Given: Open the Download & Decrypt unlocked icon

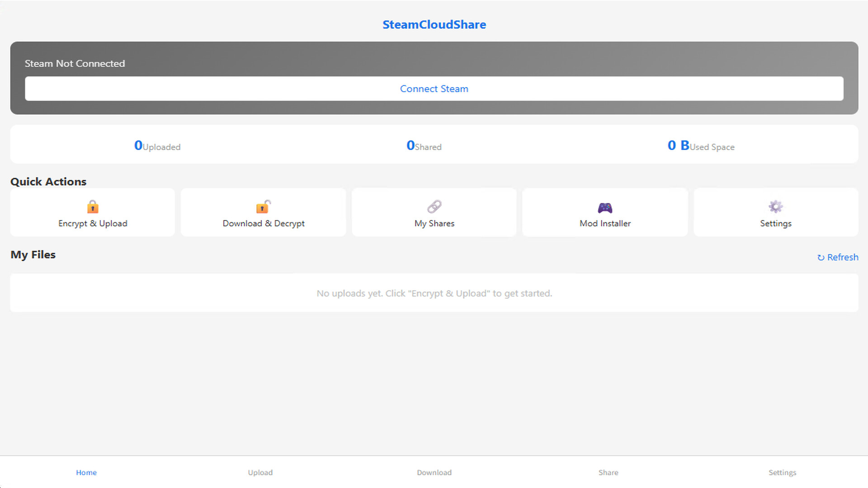Looking at the screenshot, I should [264, 207].
